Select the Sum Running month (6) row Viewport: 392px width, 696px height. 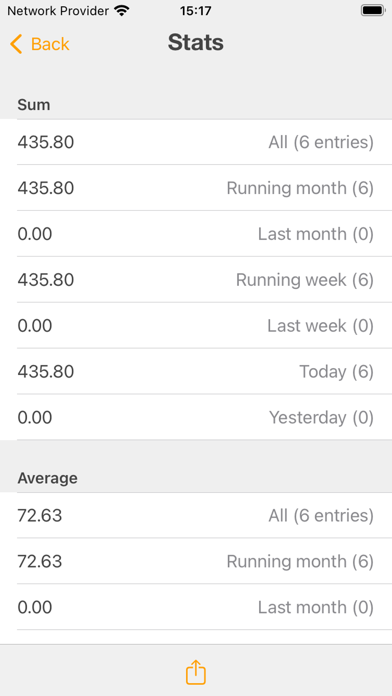pos(196,188)
